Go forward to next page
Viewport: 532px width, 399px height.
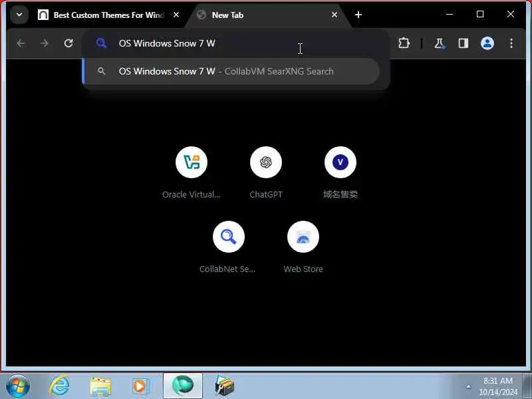point(45,43)
